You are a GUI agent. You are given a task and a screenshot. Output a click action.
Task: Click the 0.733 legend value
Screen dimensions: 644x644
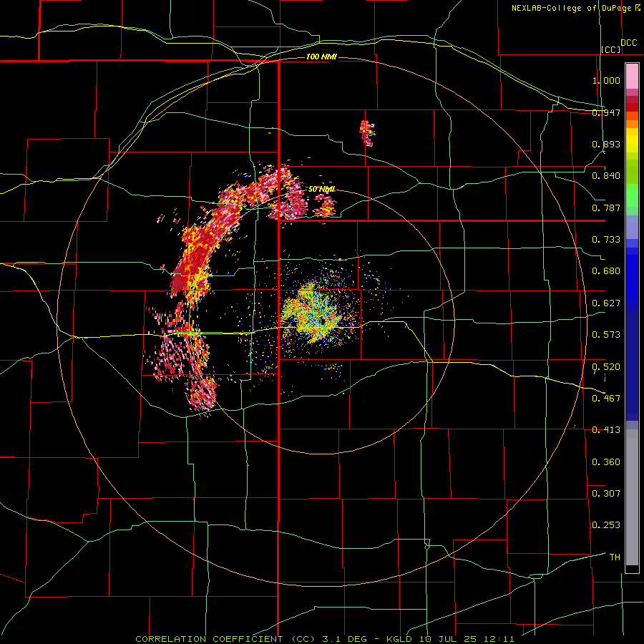(606, 240)
